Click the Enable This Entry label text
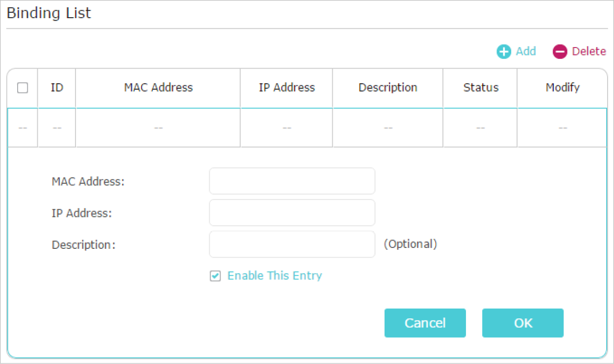Viewport: 614px width, 364px height. click(x=274, y=275)
